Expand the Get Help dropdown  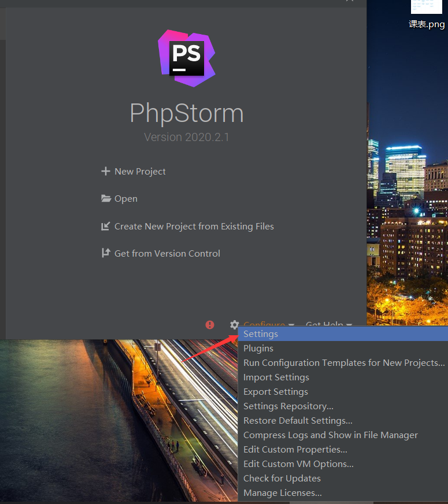click(x=329, y=324)
